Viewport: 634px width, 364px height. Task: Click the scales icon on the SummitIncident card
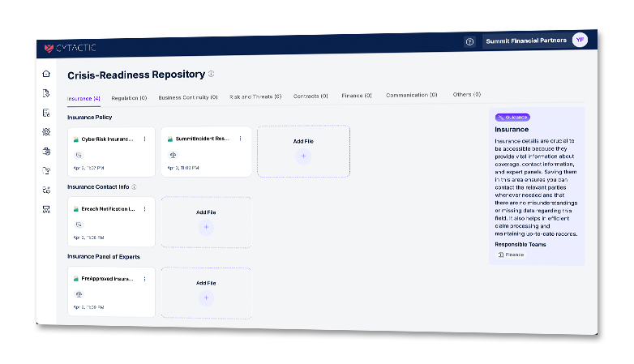coord(173,155)
